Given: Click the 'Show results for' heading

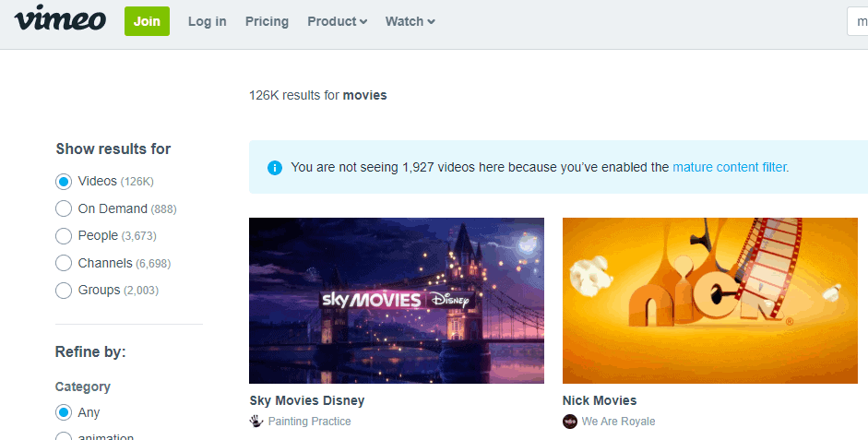Looking at the screenshot, I should pos(113,149).
